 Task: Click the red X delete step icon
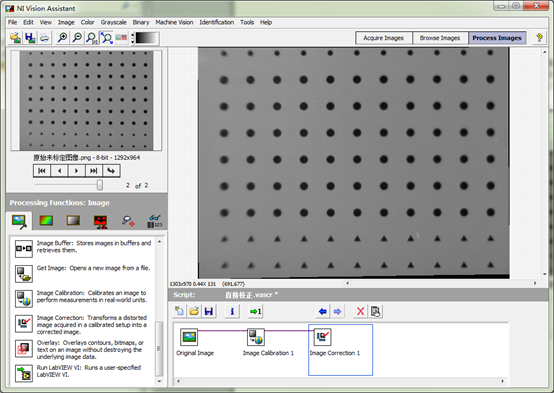click(x=360, y=311)
